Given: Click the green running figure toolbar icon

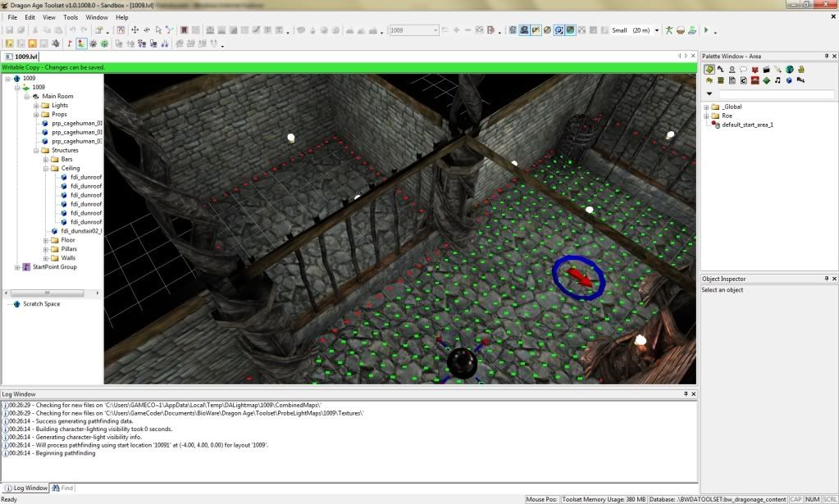Looking at the screenshot, I should tap(669, 30).
